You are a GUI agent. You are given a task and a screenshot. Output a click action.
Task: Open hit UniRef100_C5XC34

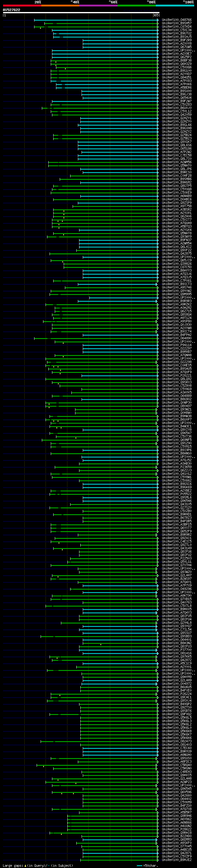pyautogui.click(x=176, y=30)
